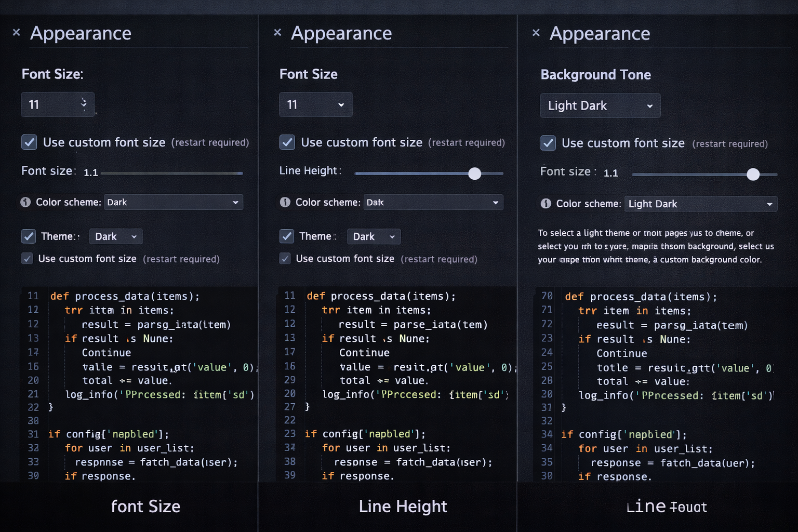
Task: Click the 'Line Height:' label in middle panel
Action: click(310, 170)
